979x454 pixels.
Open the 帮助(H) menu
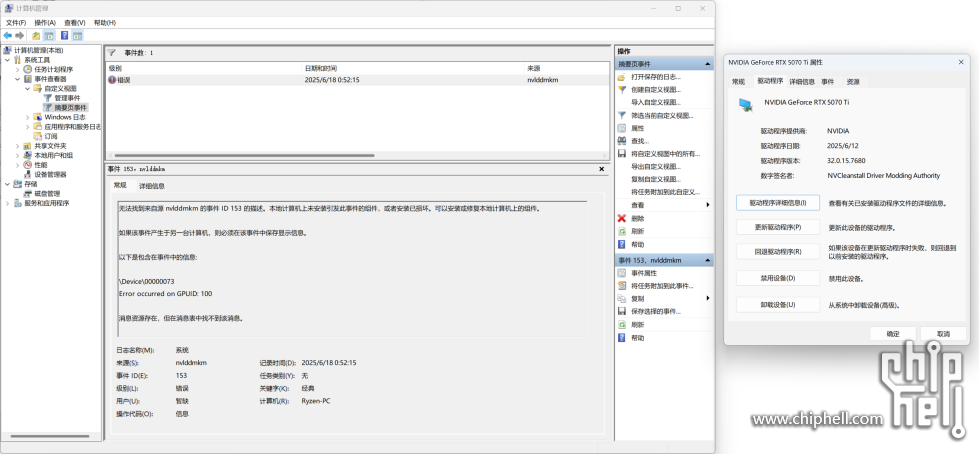[104, 22]
